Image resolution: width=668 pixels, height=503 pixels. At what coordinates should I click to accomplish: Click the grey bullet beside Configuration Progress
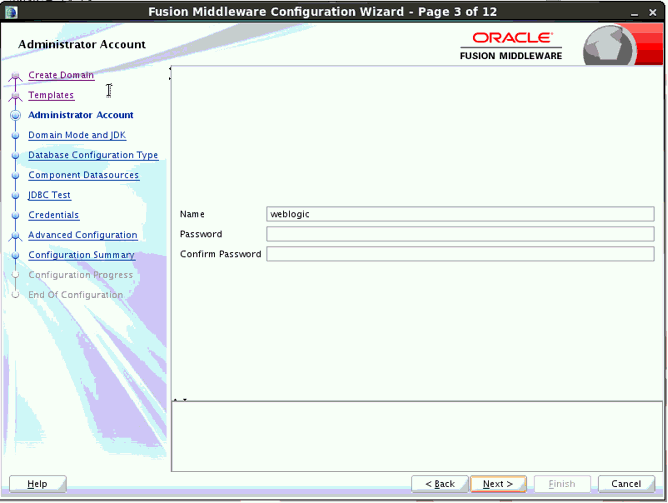[15, 275]
